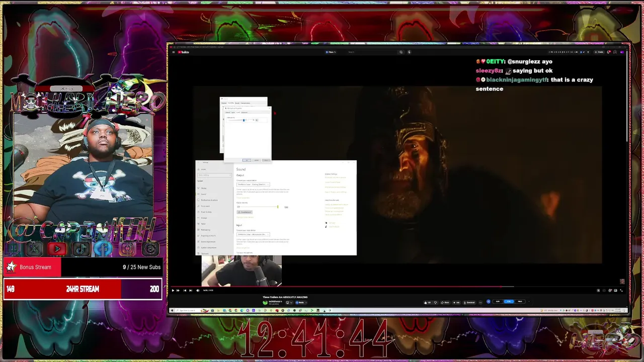Seek on the YouTube red progress bar

[x=397, y=286]
